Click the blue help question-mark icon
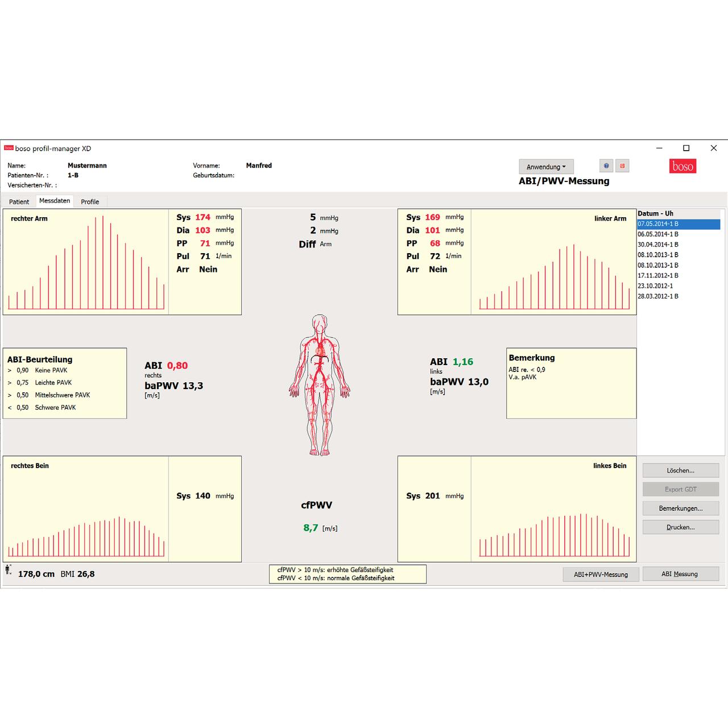Image resolution: width=728 pixels, height=728 pixels. pos(606,166)
